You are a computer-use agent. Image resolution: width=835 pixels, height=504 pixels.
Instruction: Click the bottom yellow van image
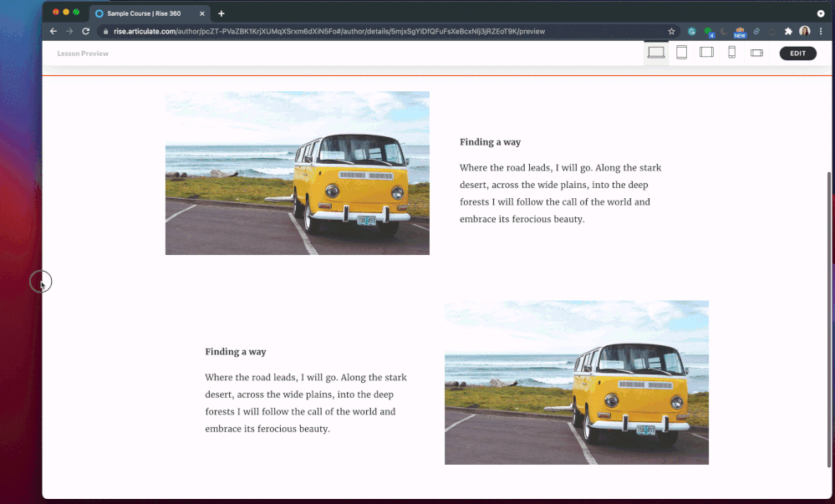click(x=576, y=382)
